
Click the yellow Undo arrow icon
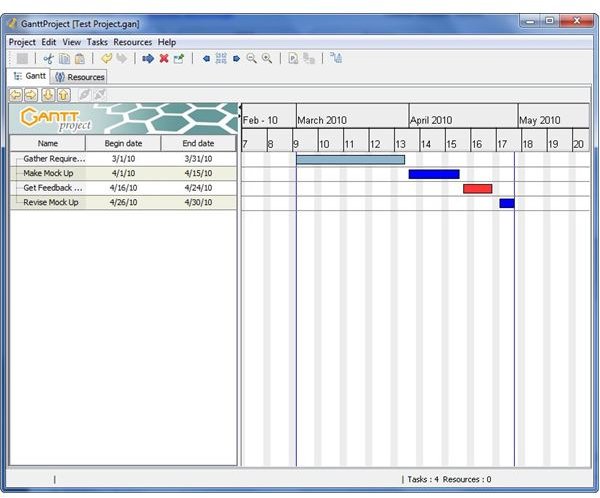(106, 59)
